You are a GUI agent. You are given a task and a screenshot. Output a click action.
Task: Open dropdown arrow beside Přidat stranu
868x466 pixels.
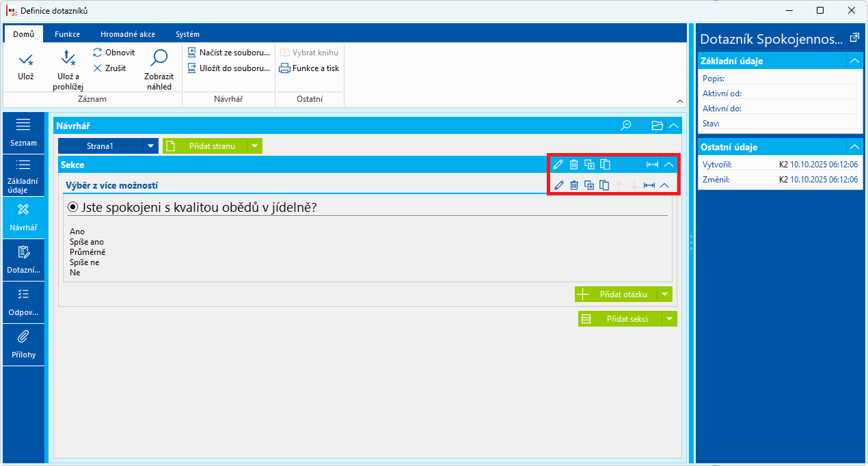point(255,146)
